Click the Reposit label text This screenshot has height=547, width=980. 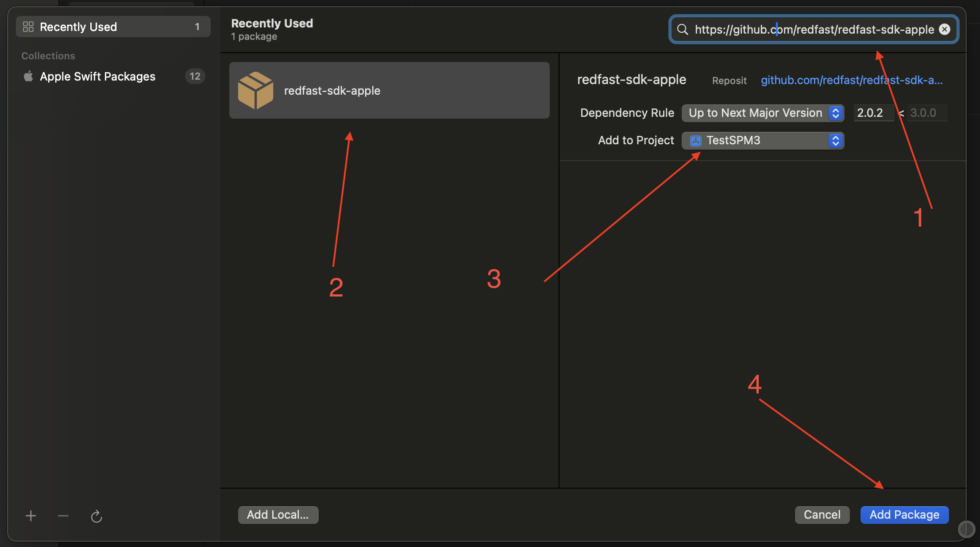729,81
